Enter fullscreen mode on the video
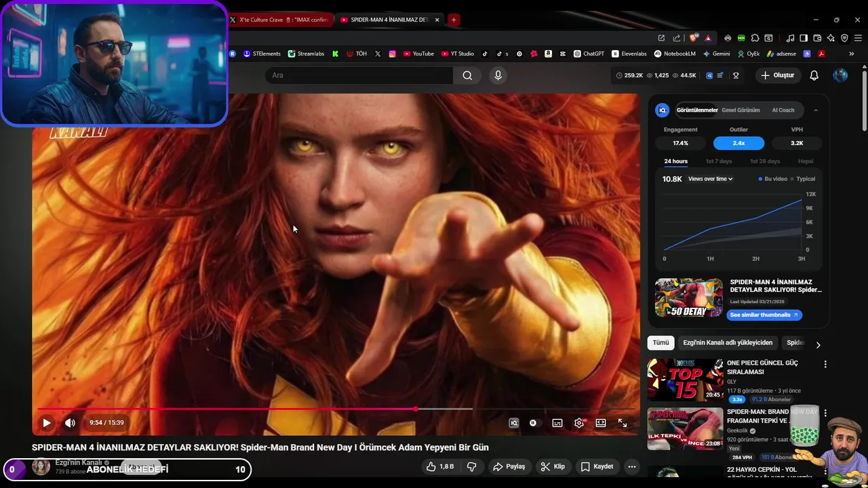The height and width of the screenshot is (488, 868). coord(623,423)
